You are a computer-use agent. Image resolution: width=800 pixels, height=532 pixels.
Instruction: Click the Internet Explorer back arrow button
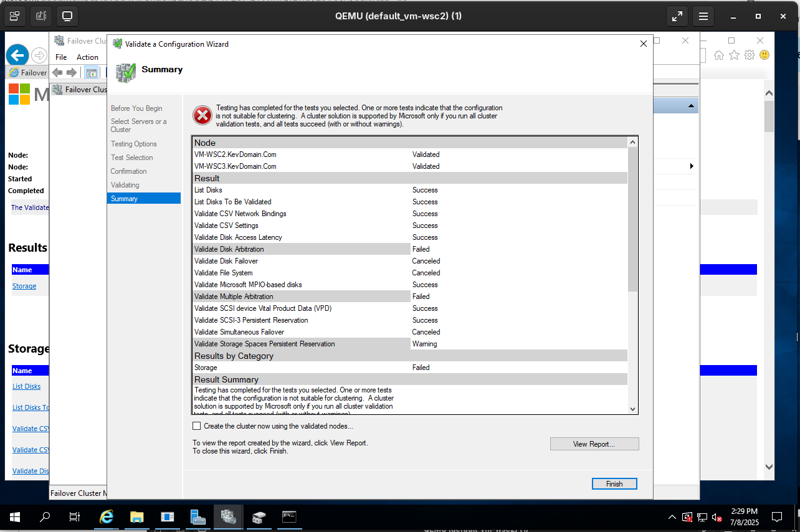point(17,55)
